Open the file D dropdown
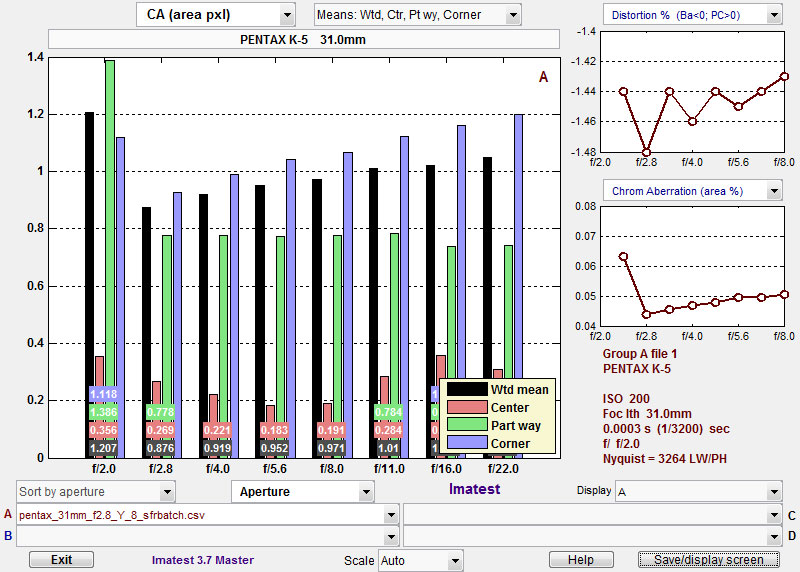 pyautogui.click(x=593, y=536)
